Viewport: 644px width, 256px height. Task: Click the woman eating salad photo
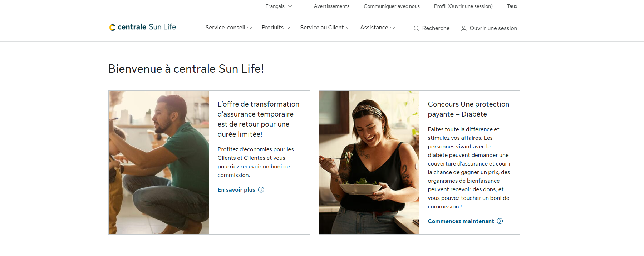coord(369,162)
